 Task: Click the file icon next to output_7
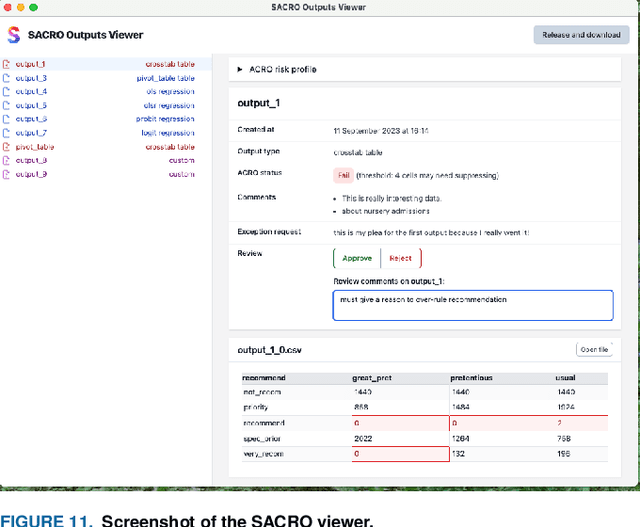tap(7, 133)
